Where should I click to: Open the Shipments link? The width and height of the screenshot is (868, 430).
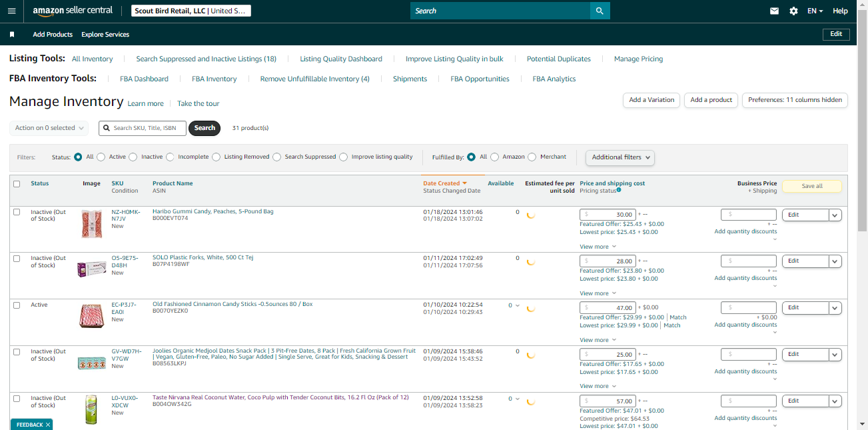[x=410, y=79]
